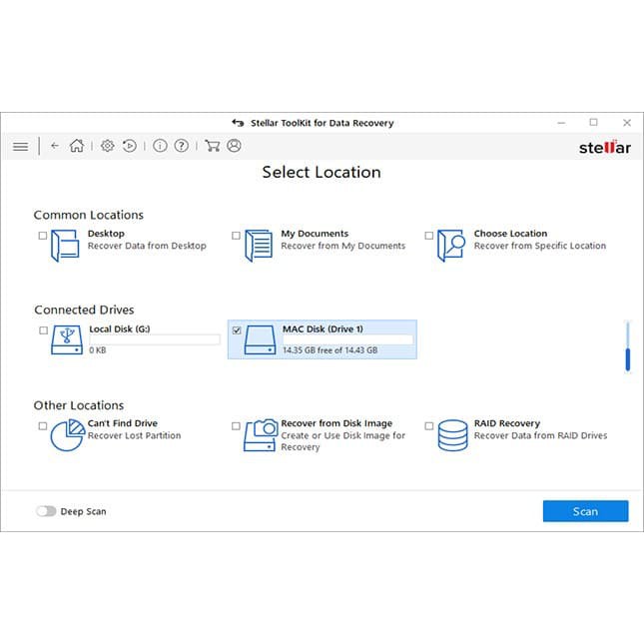Check the Can't Find Drive checkbox

[x=43, y=426]
